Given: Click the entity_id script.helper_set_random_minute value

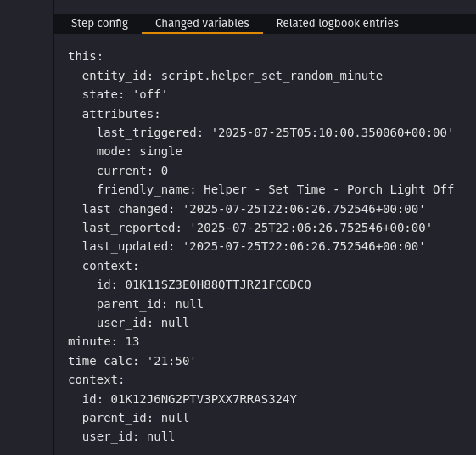Looking at the screenshot, I should click(x=272, y=76).
